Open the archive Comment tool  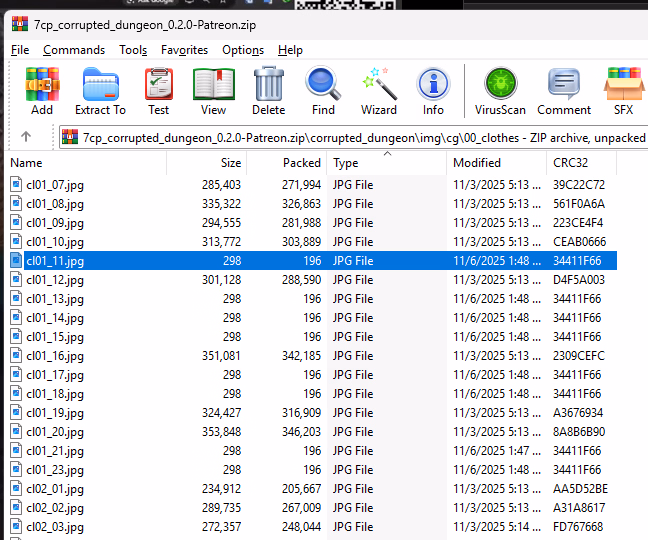pos(564,91)
